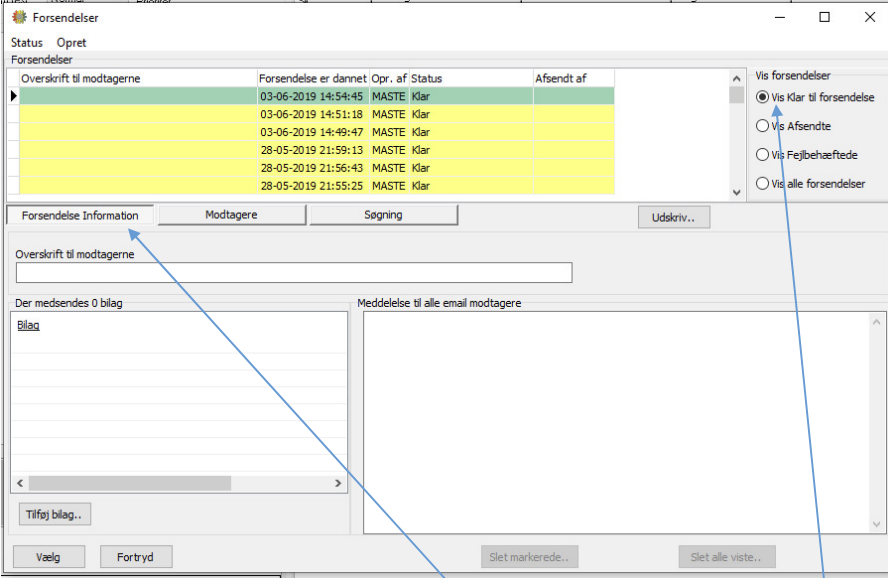Click the Slet markerede.. button

pos(529,557)
